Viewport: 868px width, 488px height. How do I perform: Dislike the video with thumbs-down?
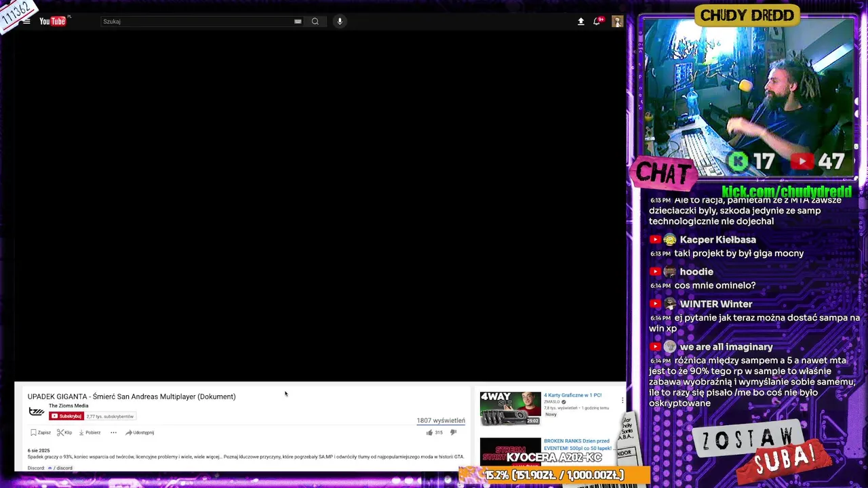click(454, 432)
